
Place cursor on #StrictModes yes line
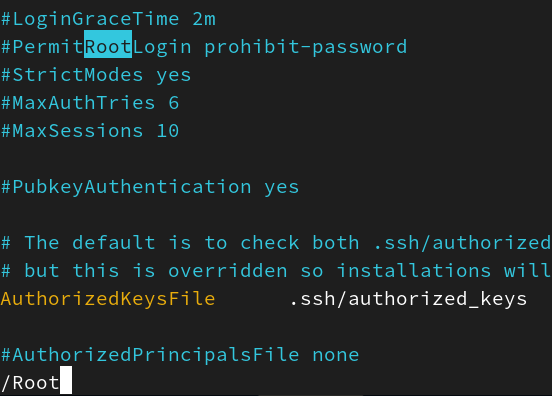point(96,75)
